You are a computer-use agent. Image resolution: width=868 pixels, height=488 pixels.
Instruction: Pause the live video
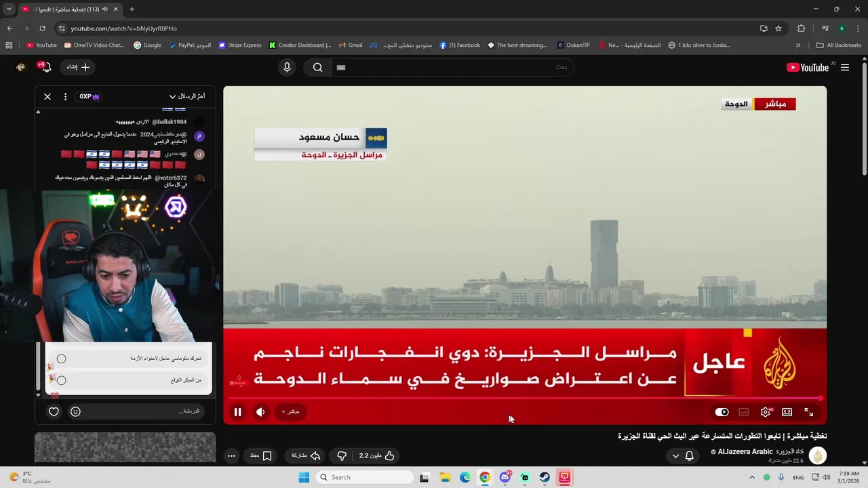238,411
